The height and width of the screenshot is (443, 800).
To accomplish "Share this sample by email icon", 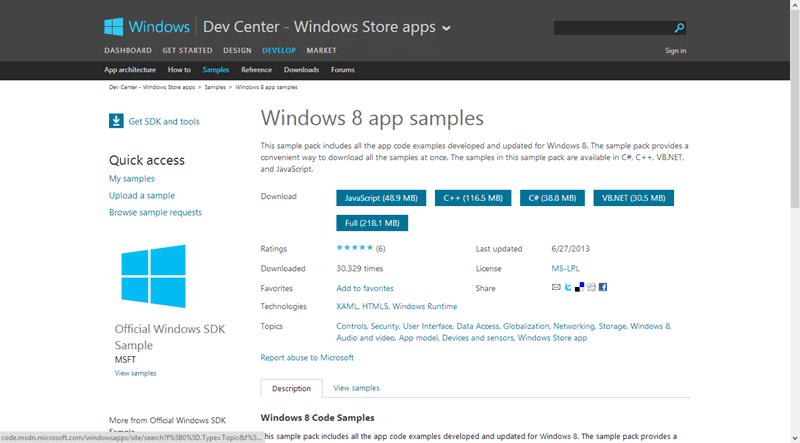I will click(x=556, y=287).
